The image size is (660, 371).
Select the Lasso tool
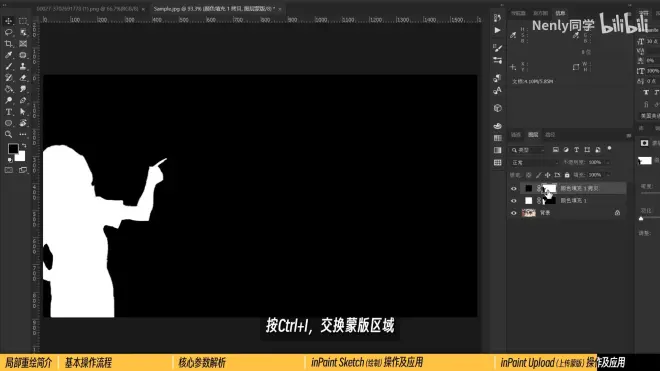point(8,32)
